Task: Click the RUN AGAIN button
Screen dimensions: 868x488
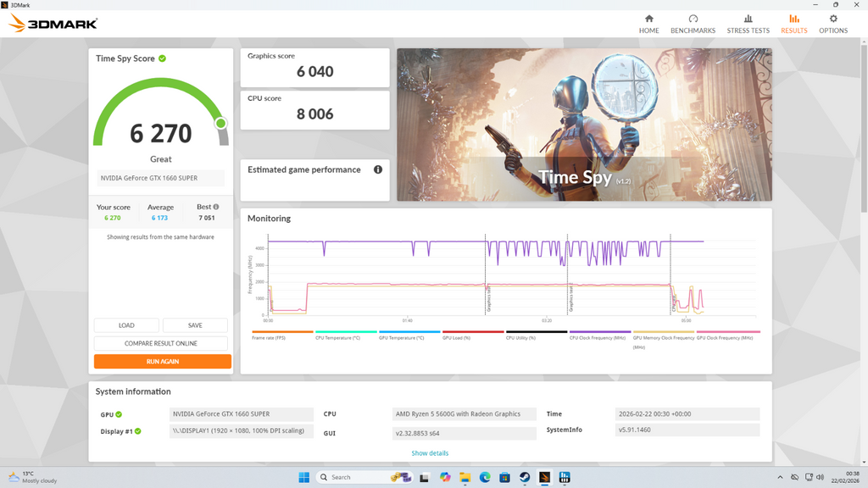Action: click(160, 361)
